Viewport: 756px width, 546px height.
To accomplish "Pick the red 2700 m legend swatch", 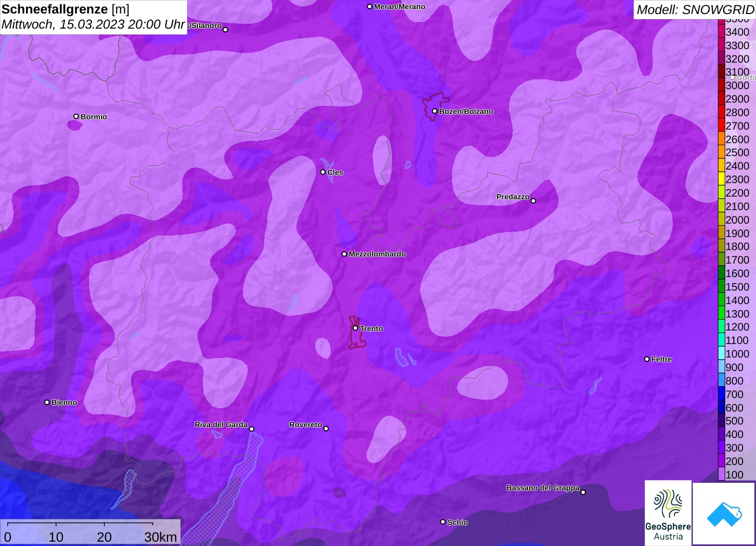I will click(721, 126).
